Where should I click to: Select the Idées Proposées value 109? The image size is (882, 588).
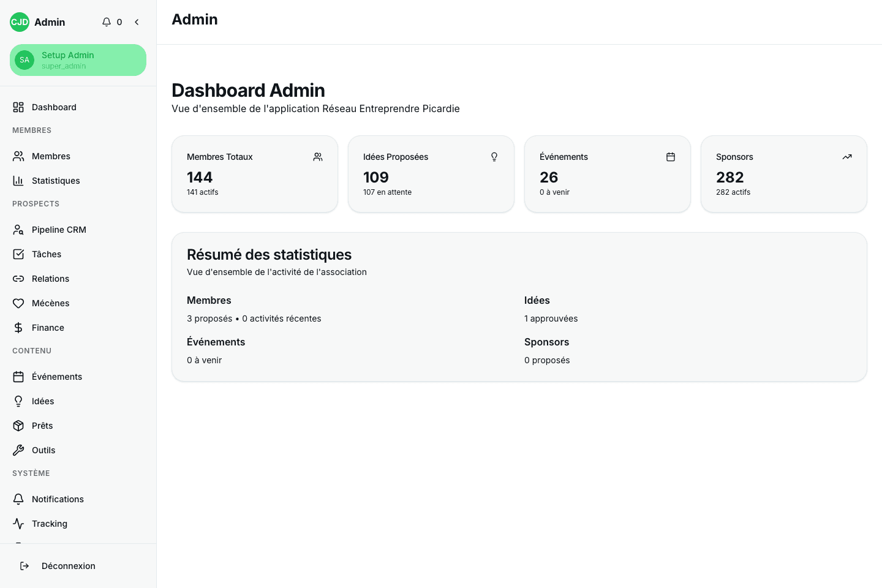[376, 177]
